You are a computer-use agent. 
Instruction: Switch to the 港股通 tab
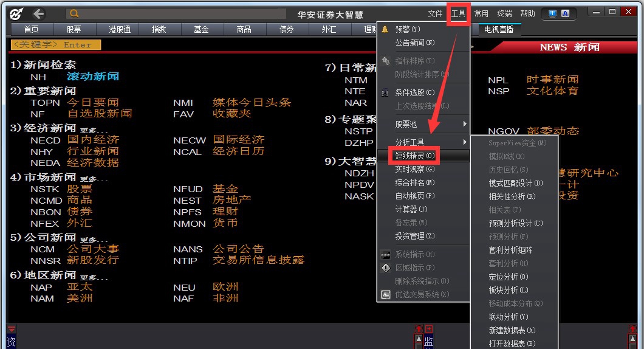tap(117, 29)
